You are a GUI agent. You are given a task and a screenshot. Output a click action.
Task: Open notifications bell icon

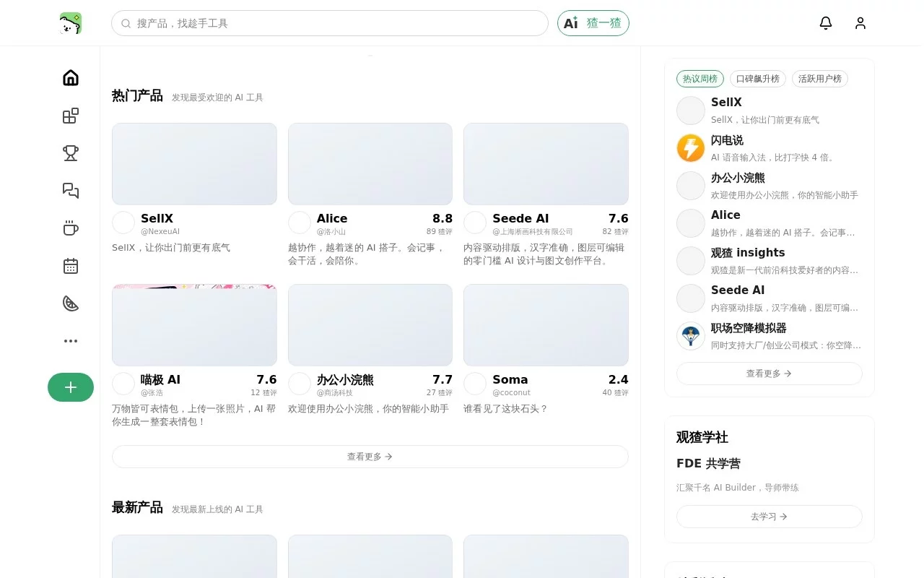coord(826,23)
